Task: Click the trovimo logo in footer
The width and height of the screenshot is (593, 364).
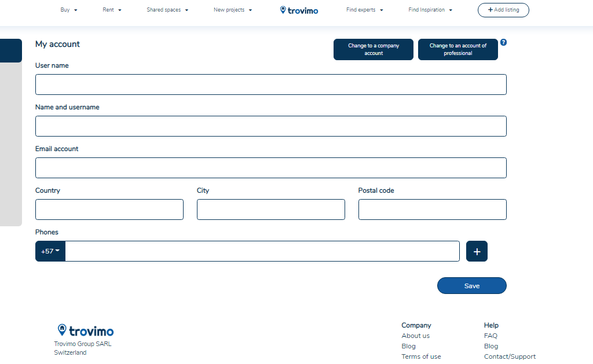Action: (86, 330)
